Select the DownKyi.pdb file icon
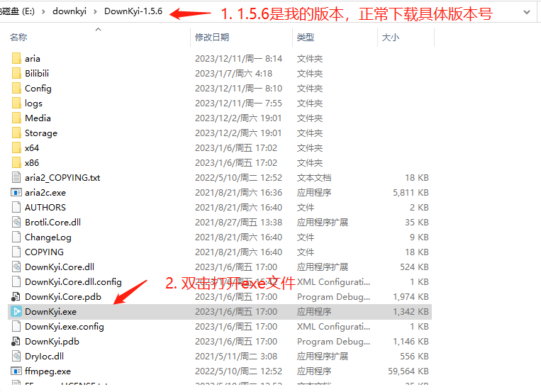541x392 pixels. click(16, 342)
